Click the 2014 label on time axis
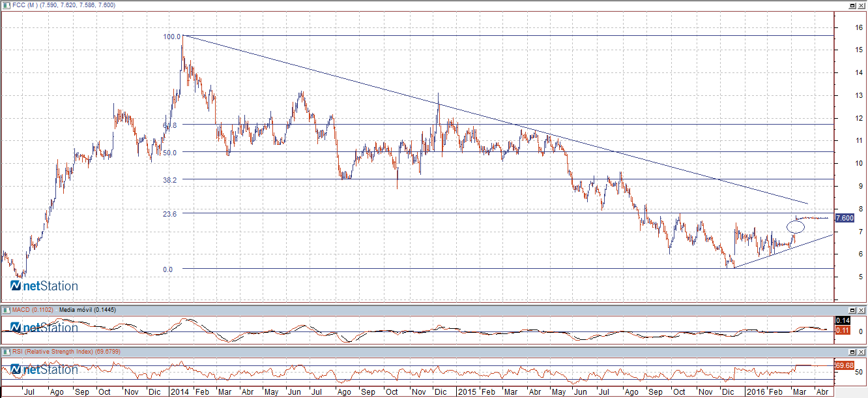This screenshot has width=868, height=398. [179, 392]
